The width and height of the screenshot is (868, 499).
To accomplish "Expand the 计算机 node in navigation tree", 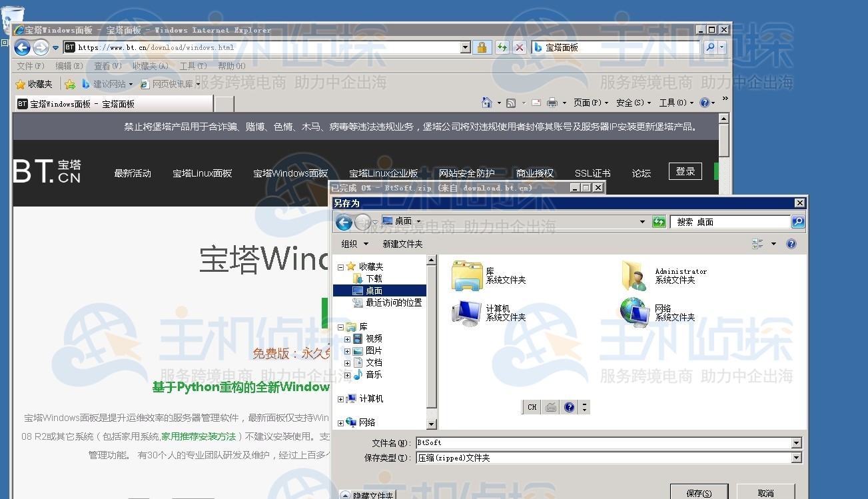I will [x=341, y=399].
